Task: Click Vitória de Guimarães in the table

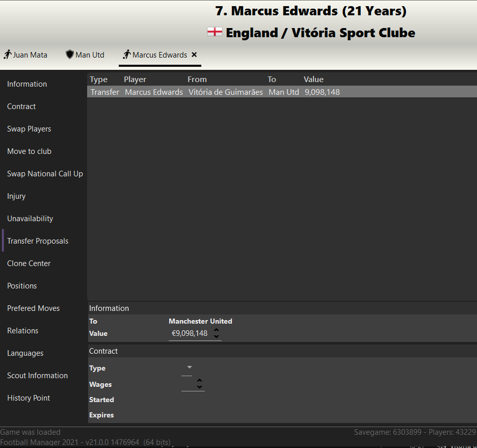Action: [x=226, y=92]
